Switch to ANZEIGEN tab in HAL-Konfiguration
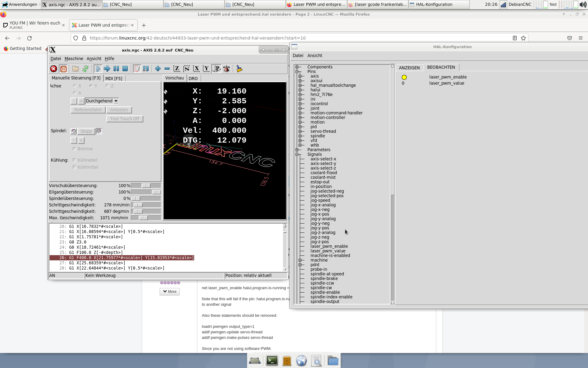Viewport: 588px width, 368px height. point(409,68)
